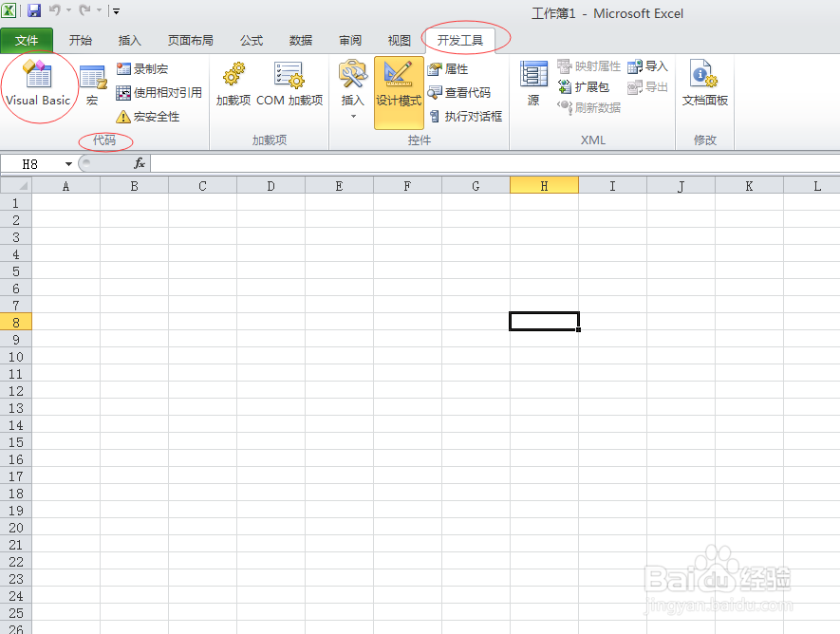840x634 pixels.
Task: Click Refresh Data (刷新数据)
Action: pos(588,107)
